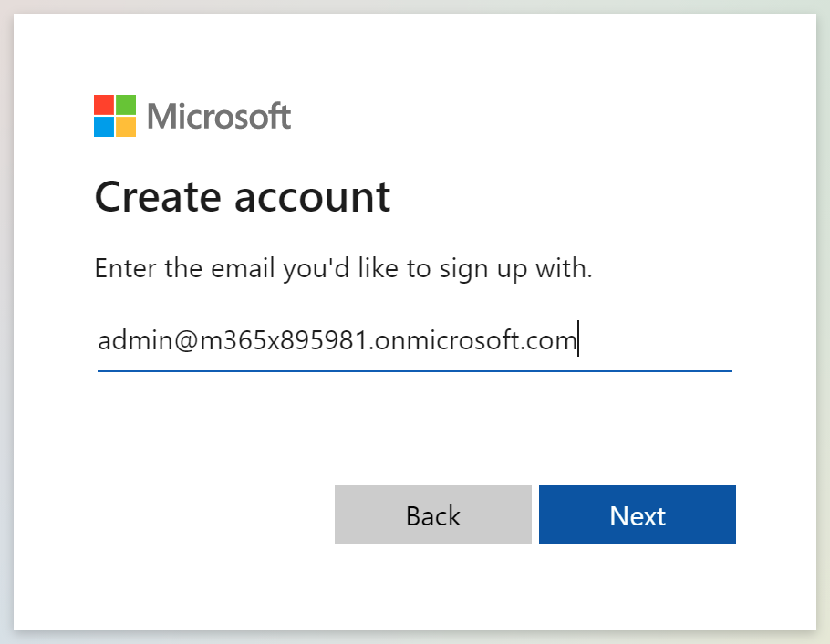
Task: Click empty space right of the email text
Action: tap(657, 341)
